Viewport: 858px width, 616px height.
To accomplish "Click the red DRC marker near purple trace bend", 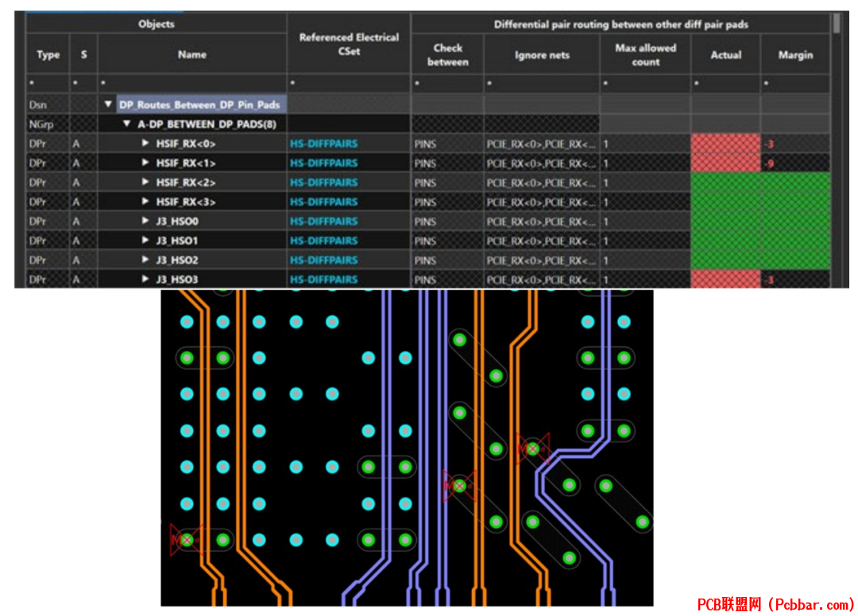I will 532,449.
